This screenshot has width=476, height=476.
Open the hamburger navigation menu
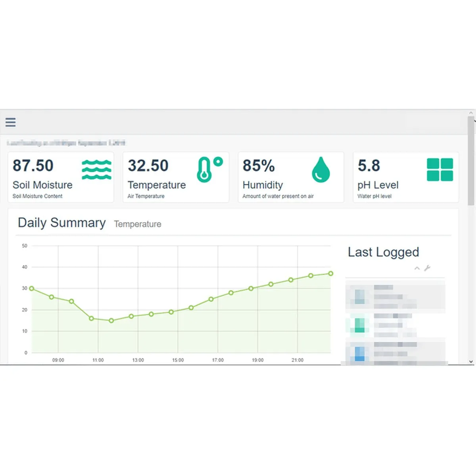point(11,122)
